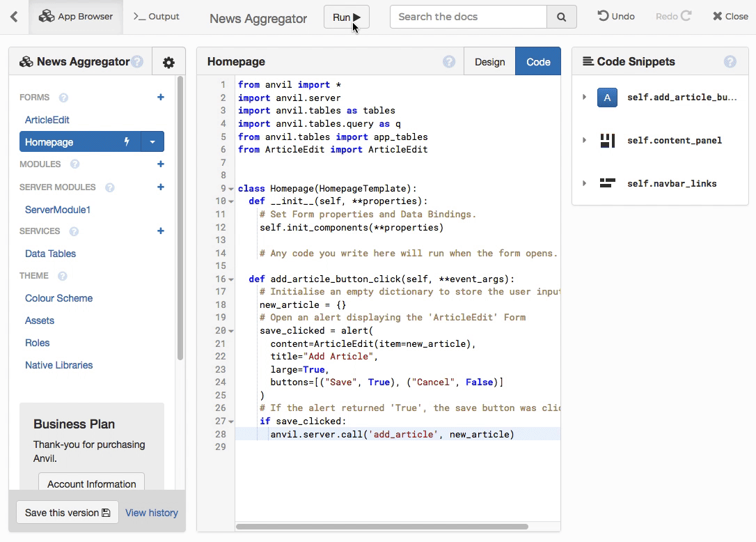The image size is (756, 542).
Task: Switch to Design view
Action: pyautogui.click(x=489, y=62)
